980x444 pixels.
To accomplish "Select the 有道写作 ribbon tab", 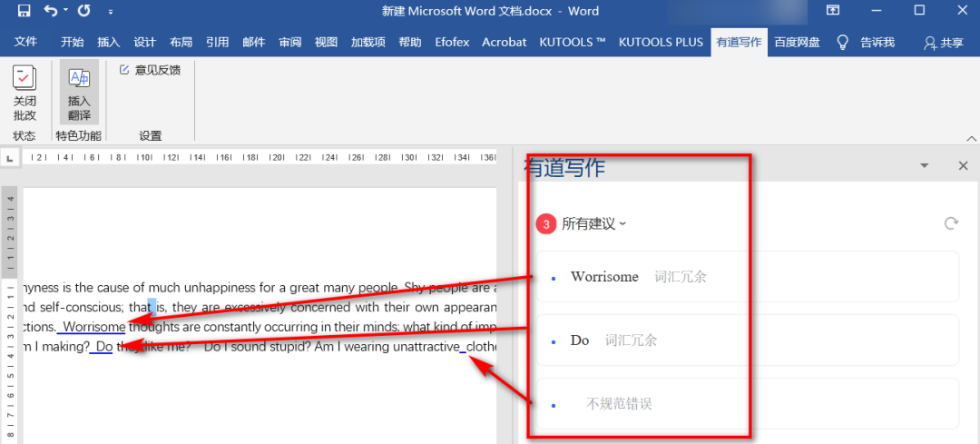I will coord(739,42).
